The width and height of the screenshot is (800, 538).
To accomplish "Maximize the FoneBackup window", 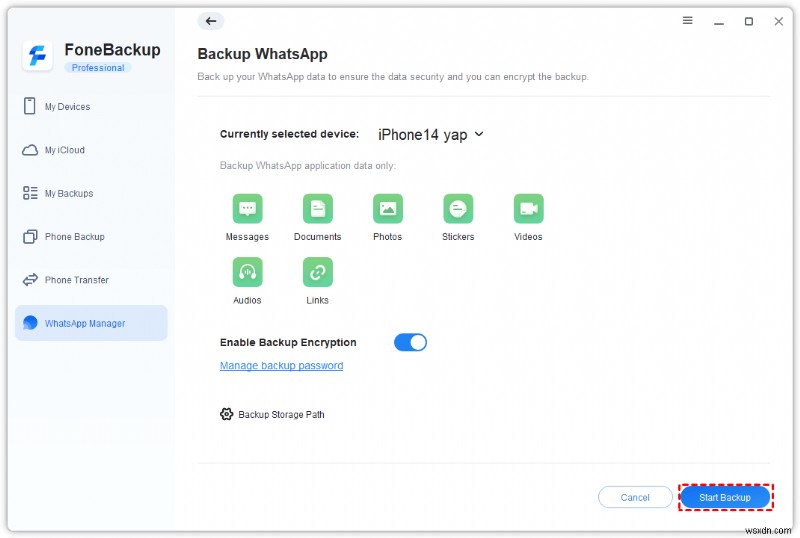I will coord(748,21).
